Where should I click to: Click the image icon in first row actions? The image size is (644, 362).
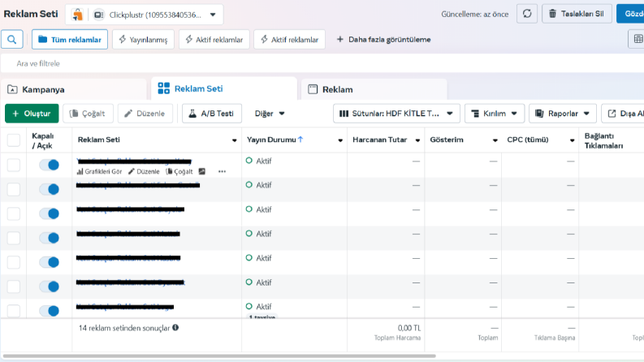[x=201, y=171]
